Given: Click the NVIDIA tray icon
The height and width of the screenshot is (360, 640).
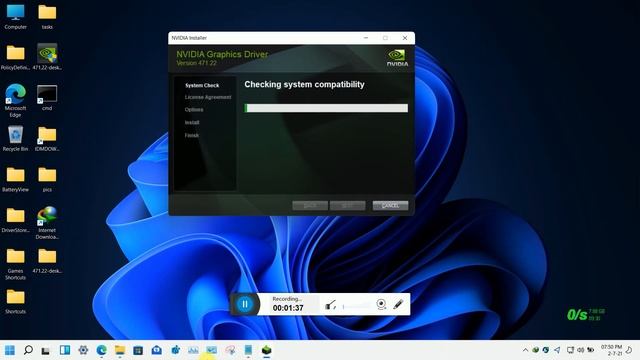Looking at the screenshot, I should (536, 350).
